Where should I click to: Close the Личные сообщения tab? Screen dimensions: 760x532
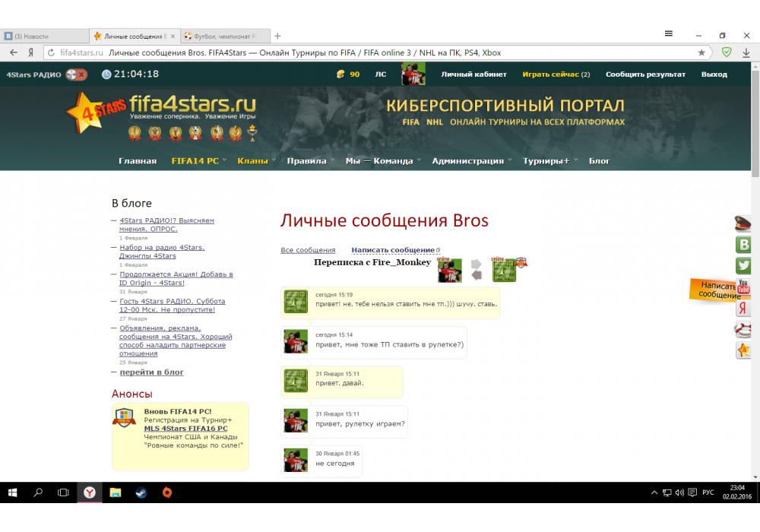[x=173, y=36]
